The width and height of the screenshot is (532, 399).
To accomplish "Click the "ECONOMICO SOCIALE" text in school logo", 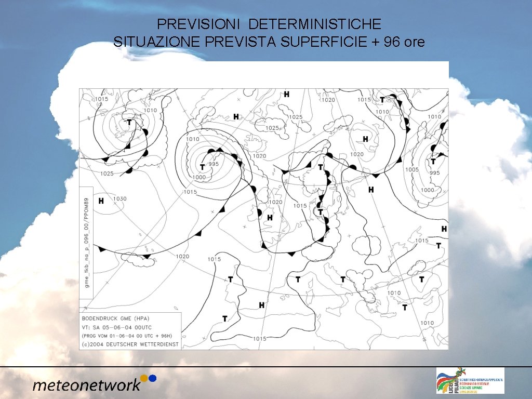I will [x=474, y=384].
